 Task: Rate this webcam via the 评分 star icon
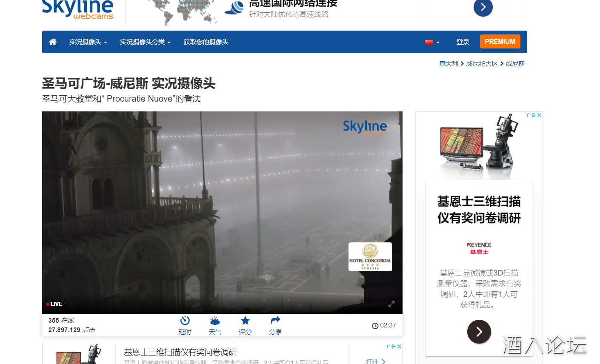[245, 324]
